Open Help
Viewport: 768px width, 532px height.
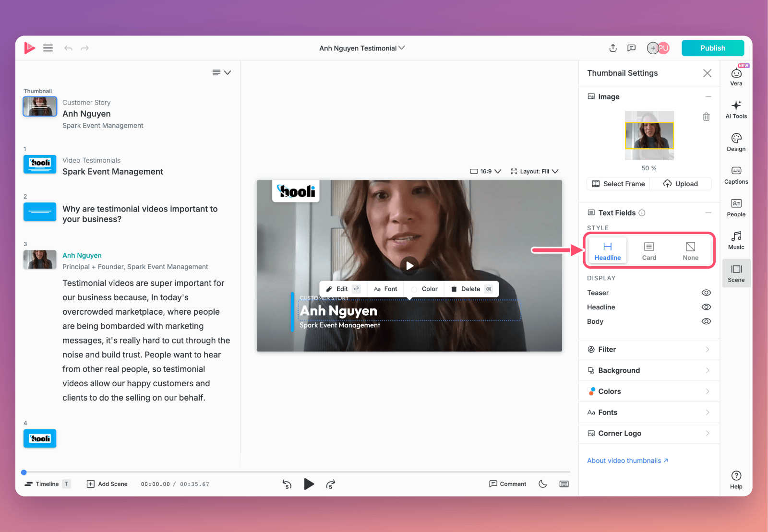coord(736,480)
